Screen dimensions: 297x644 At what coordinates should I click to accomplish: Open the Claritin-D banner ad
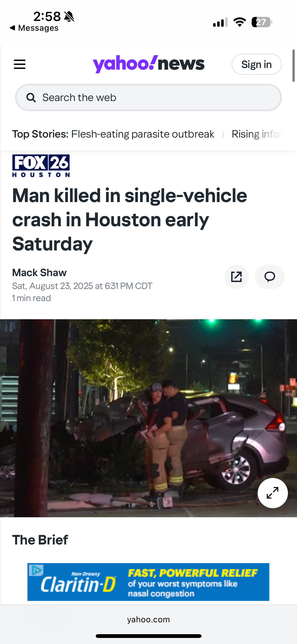click(x=148, y=582)
